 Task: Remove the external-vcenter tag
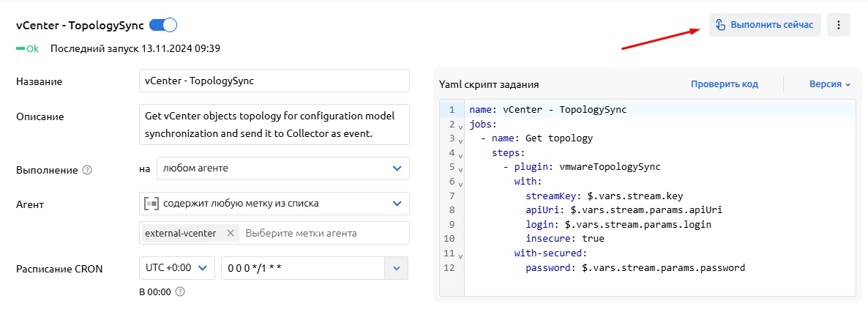pos(230,233)
